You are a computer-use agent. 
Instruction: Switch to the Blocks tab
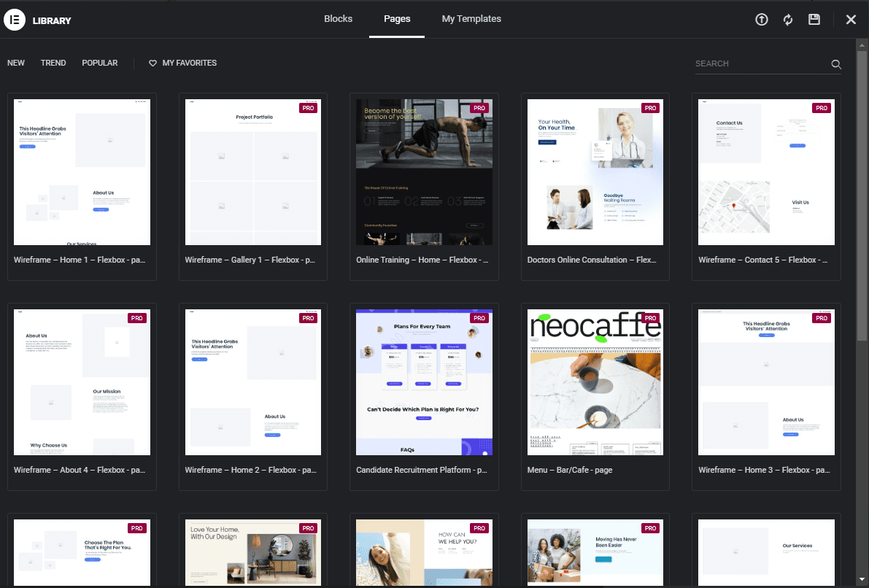338,19
